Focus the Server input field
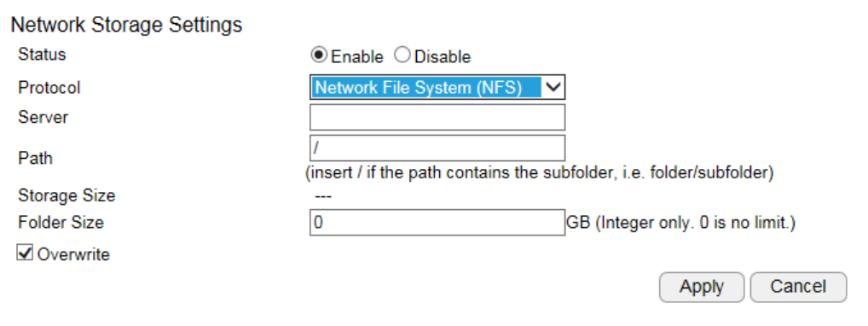The height and width of the screenshot is (326, 868). pos(437,117)
